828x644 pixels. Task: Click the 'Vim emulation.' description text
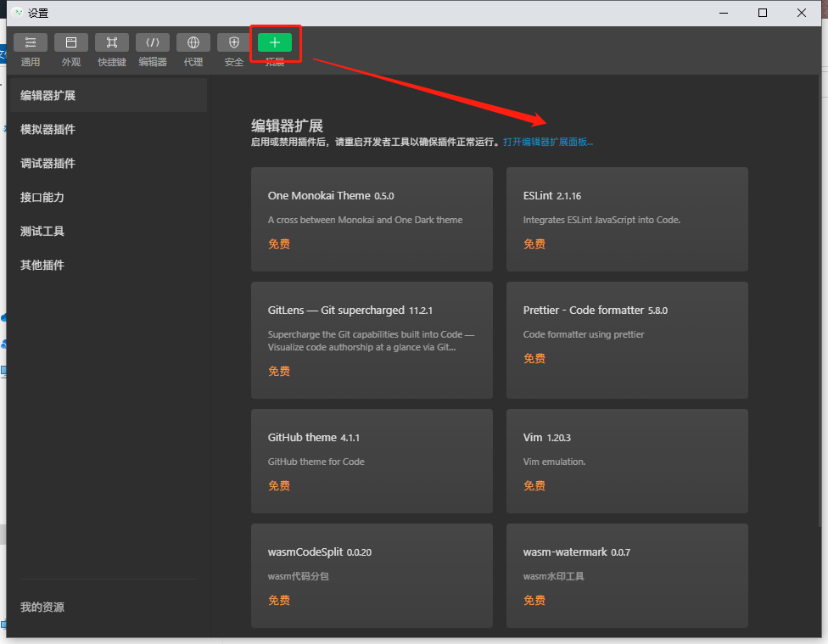pos(555,462)
